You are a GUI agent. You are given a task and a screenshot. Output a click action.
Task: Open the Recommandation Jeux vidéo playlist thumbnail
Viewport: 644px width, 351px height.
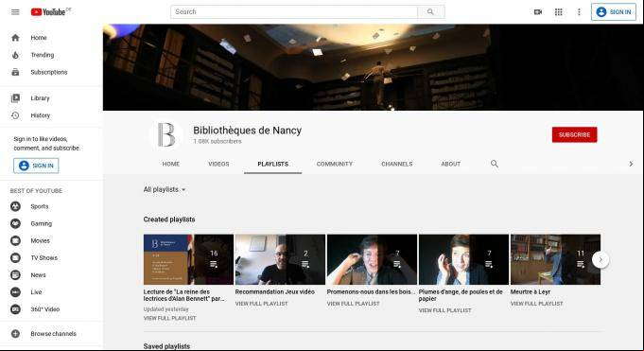point(280,259)
